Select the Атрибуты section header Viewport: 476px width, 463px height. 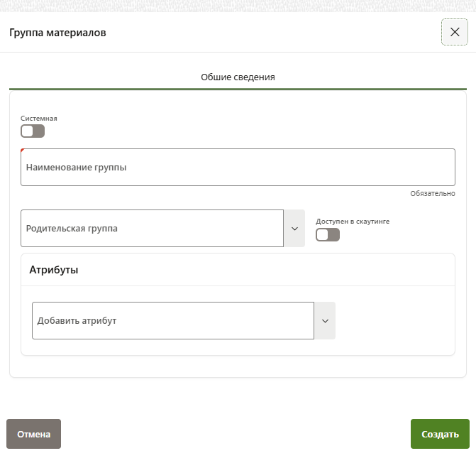pos(54,270)
